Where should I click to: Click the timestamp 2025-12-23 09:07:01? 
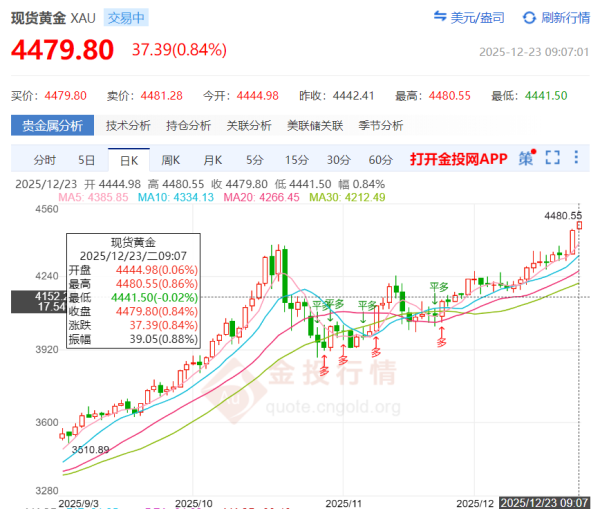click(534, 52)
